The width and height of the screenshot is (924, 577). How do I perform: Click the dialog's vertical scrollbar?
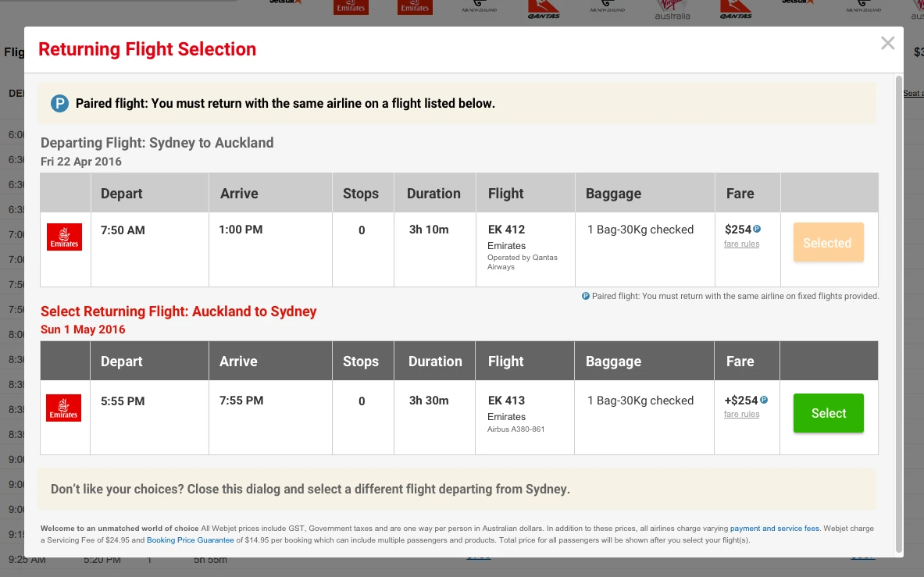click(899, 315)
